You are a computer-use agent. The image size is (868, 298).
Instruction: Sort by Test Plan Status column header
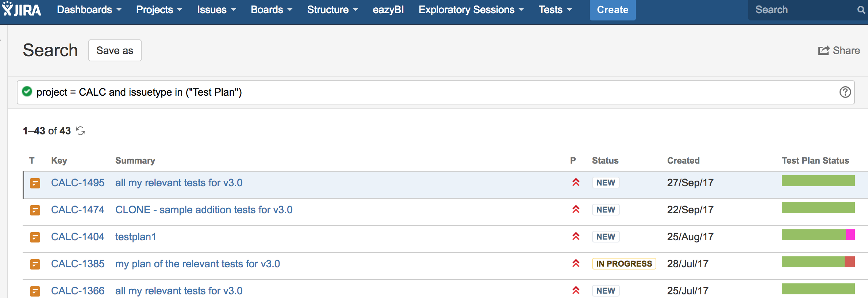[x=815, y=161]
